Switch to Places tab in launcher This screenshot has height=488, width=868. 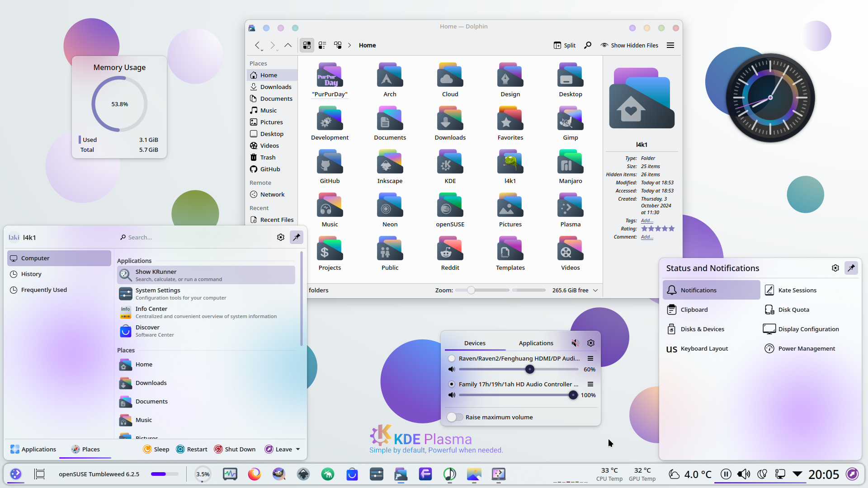(85, 449)
